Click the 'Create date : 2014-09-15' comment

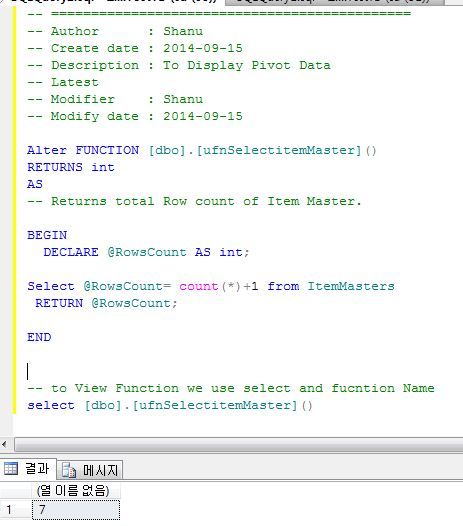click(135, 48)
